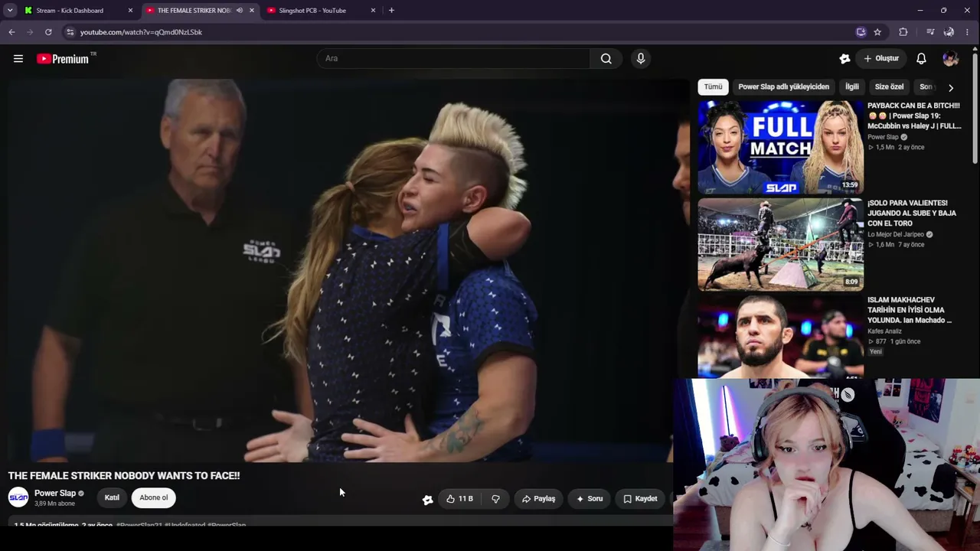Reload the current page

tap(48, 32)
